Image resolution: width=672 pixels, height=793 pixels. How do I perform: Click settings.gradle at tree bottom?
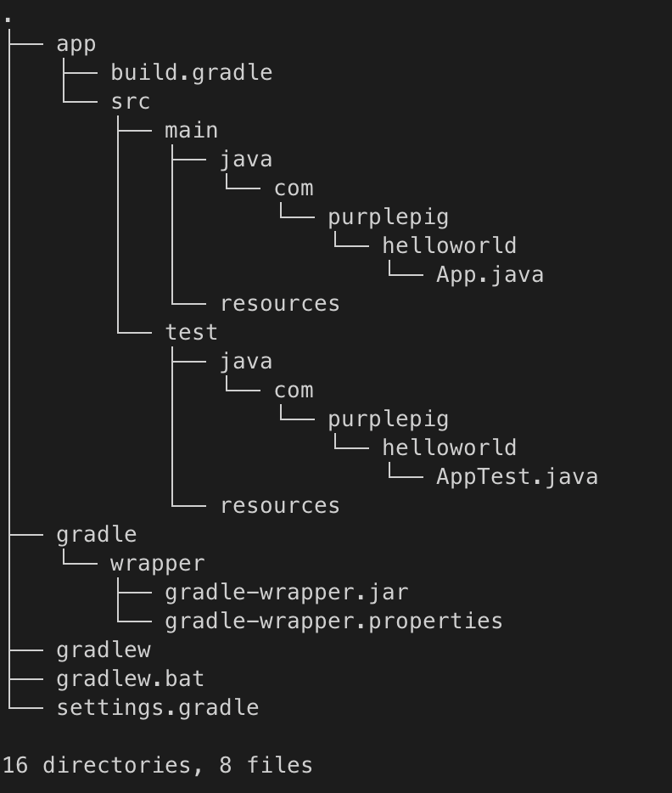pyautogui.click(x=158, y=708)
